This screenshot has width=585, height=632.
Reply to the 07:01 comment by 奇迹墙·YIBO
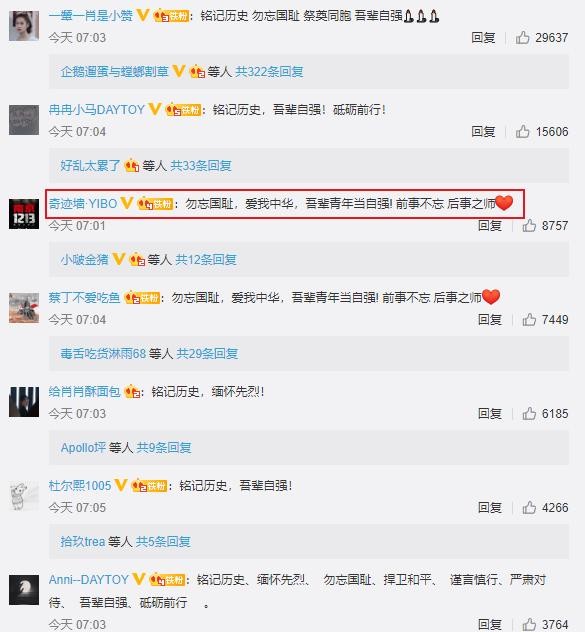click(490, 225)
